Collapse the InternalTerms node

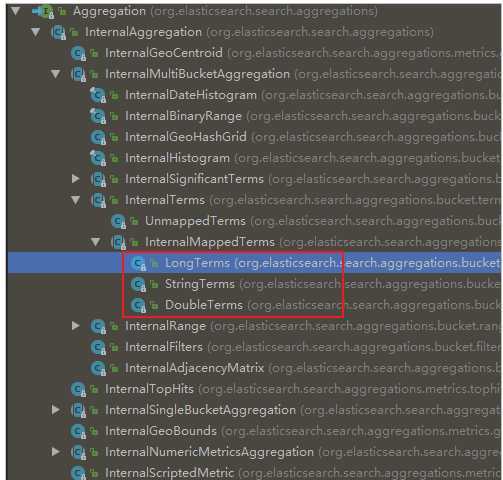[76, 200]
